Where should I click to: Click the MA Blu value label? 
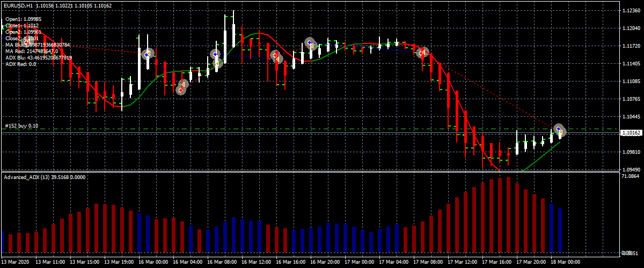click(x=38, y=44)
